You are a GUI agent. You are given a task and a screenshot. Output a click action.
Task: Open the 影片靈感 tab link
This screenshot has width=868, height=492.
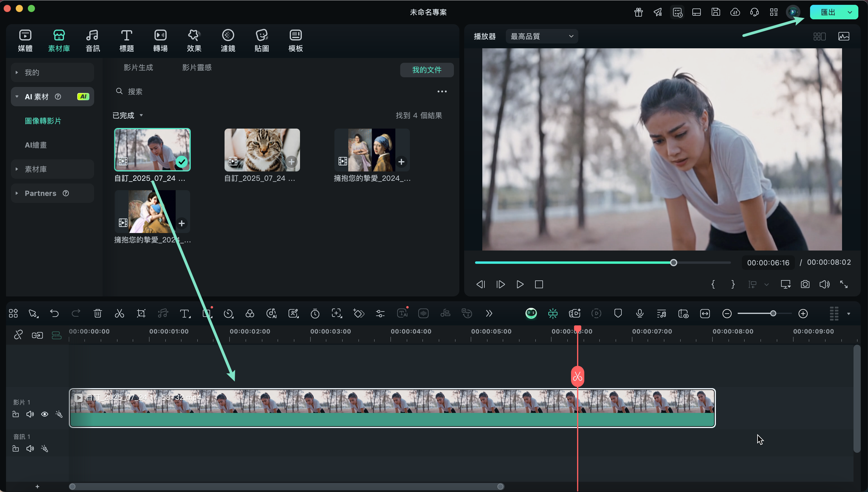[x=197, y=67]
